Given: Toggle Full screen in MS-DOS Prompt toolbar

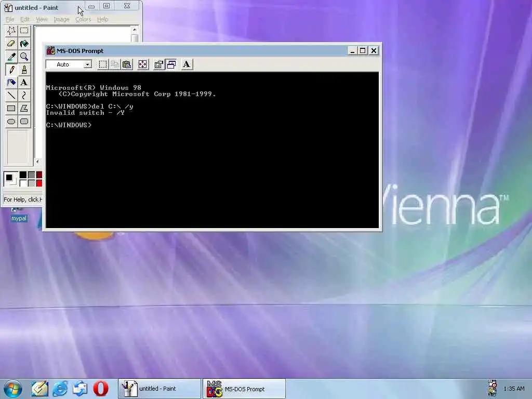Looking at the screenshot, I should [x=143, y=64].
